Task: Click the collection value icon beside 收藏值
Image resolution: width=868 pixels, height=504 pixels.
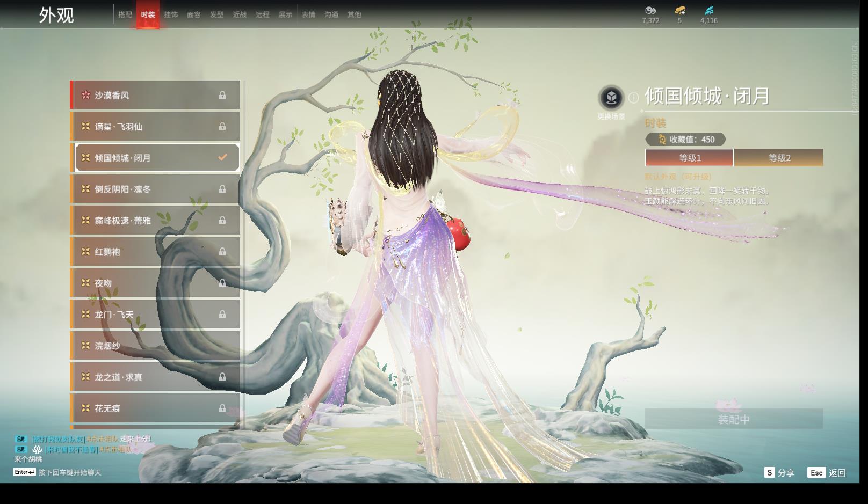Action: [662, 140]
